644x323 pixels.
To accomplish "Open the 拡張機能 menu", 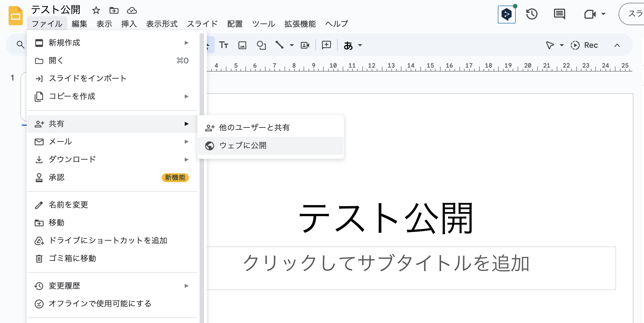I will coord(300,24).
